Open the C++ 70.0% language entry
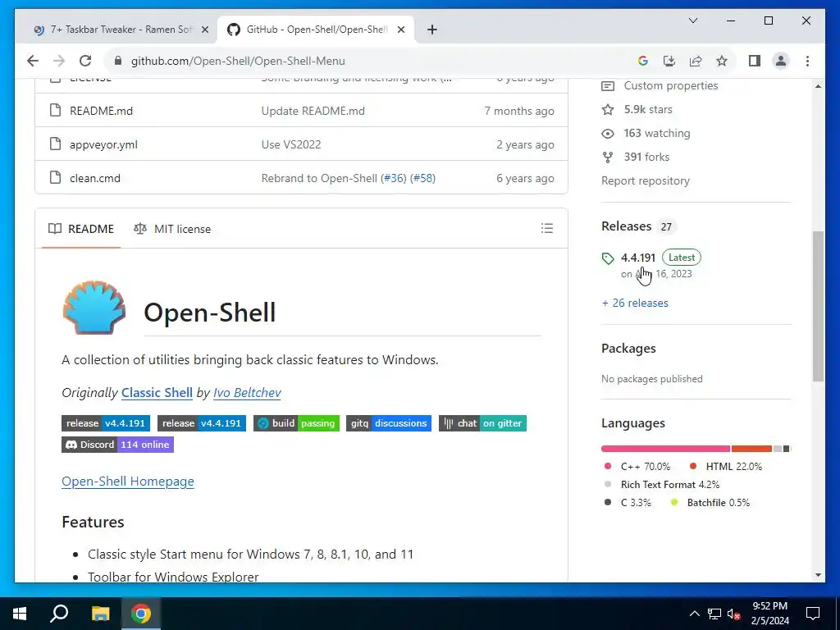 point(637,467)
